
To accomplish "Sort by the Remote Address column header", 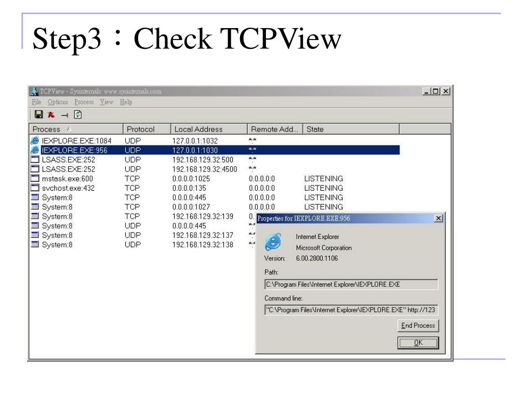I will pos(275,129).
